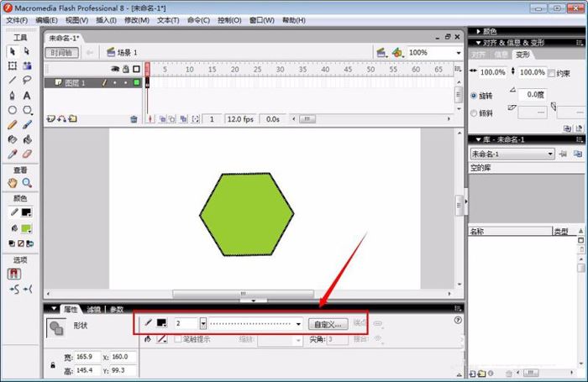Screen dimensions: 588x382
Task: Toggle outline square for layer 图层 1
Action: 136,82
